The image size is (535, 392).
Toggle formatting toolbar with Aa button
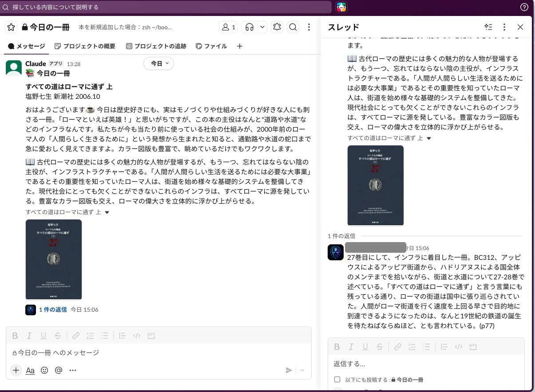[x=30, y=370]
